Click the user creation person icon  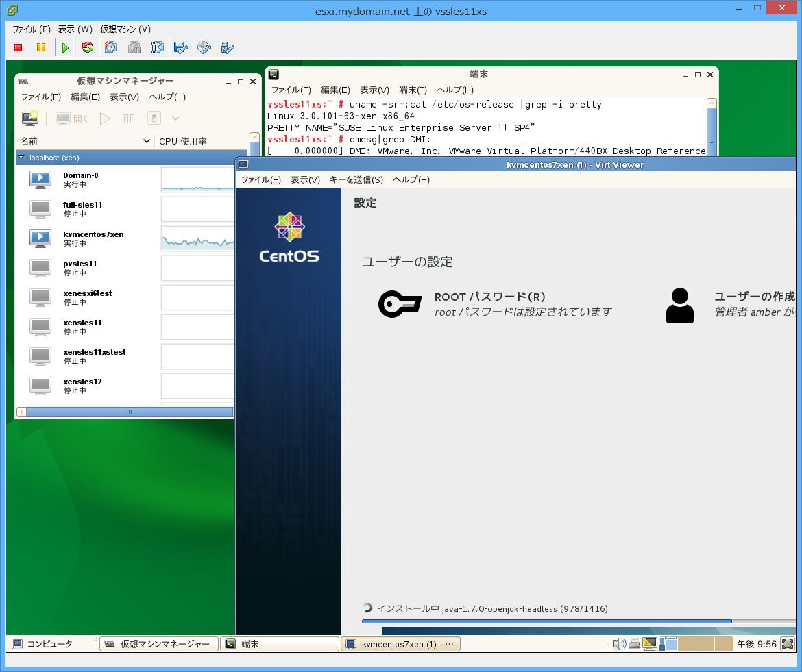[680, 305]
